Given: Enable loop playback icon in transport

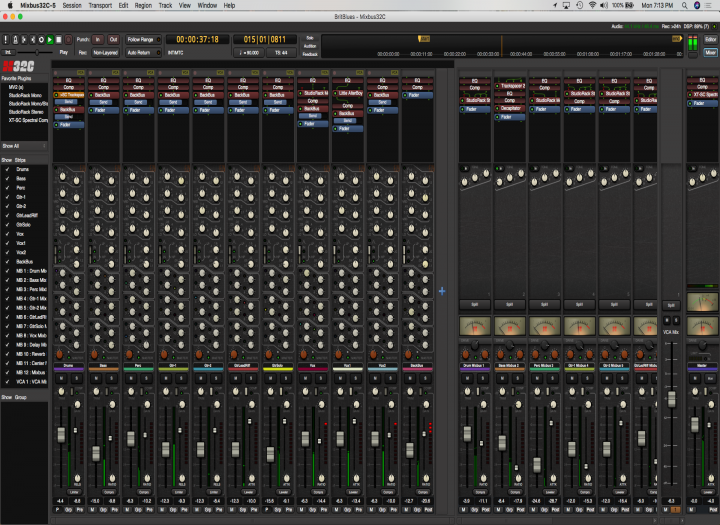Looking at the screenshot, I should [41, 40].
